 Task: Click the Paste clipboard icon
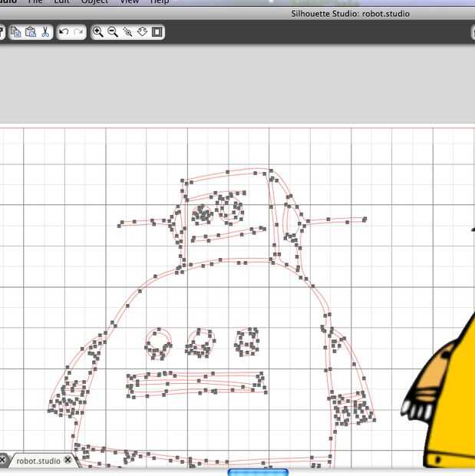[31, 31]
